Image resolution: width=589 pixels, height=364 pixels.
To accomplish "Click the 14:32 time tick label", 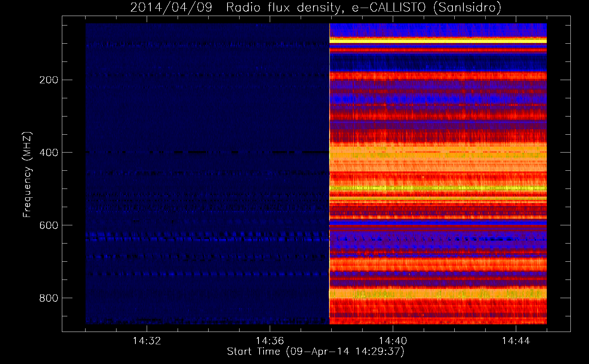I will click(147, 341).
